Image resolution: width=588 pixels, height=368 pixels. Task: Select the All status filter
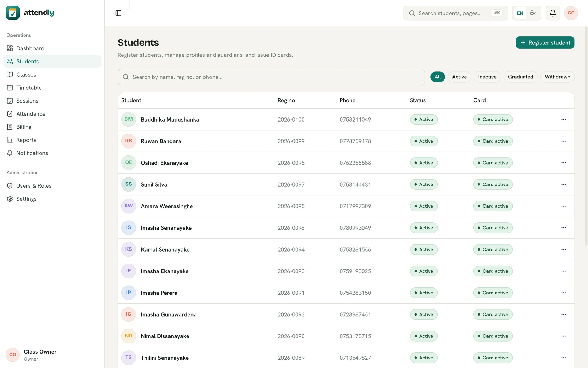click(x=438, y=77)
